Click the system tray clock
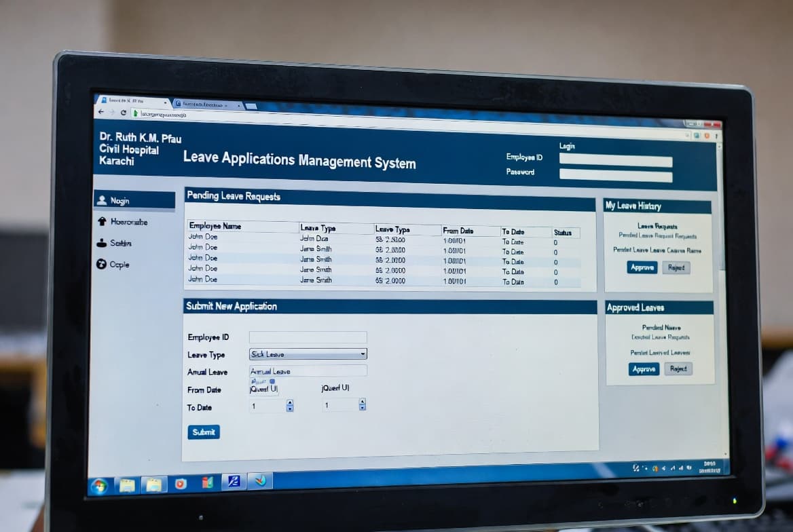This screenshot has width=793, height=532. 709,466
